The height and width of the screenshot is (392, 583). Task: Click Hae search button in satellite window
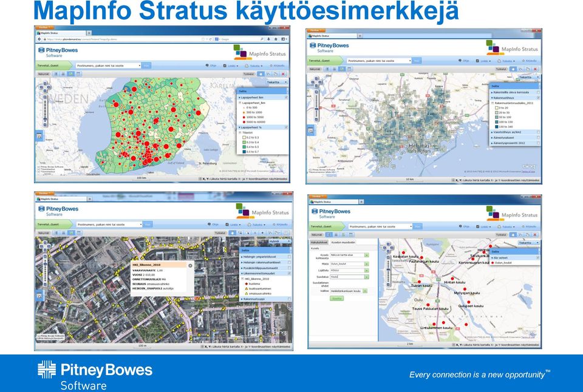click(147, 225)
